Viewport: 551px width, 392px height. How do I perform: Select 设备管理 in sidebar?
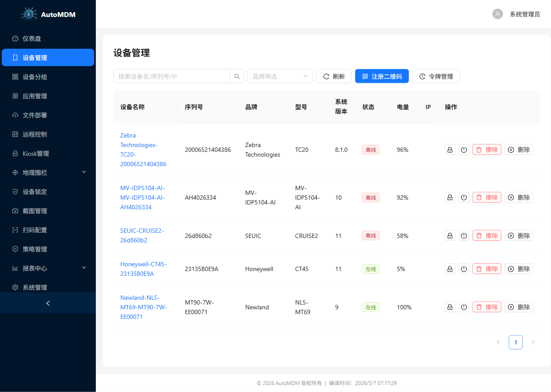point(48,57)
